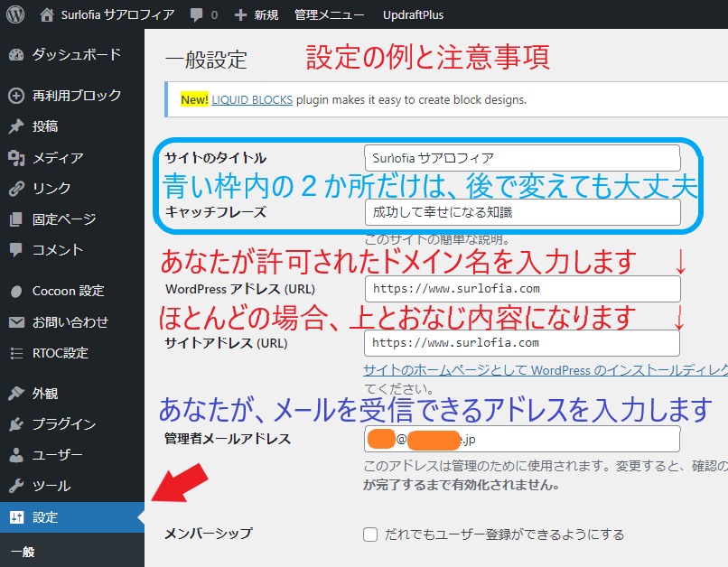Click the サイトのホームページとして WordPress link

[542, 370]
